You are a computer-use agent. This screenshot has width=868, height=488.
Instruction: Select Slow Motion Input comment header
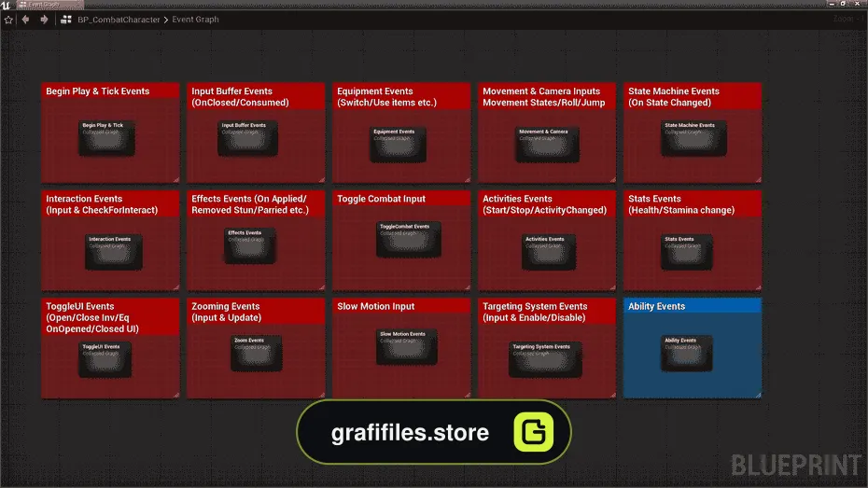coord(401,307)
